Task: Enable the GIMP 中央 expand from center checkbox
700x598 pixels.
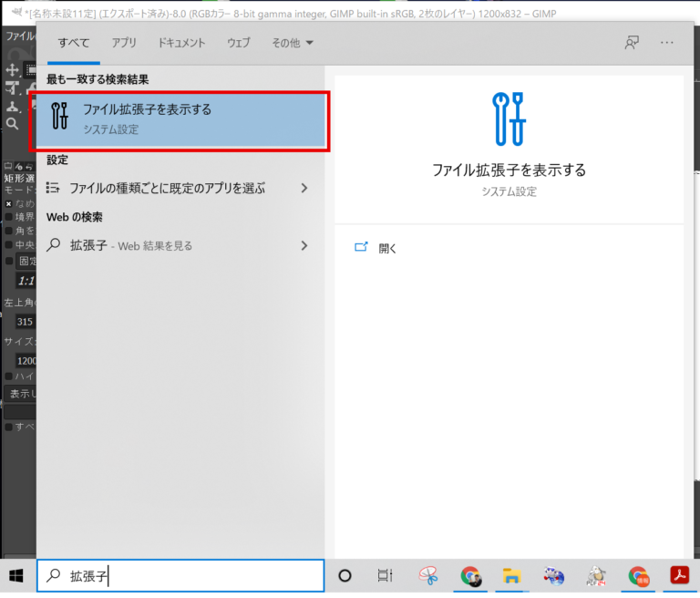Action: (8, 244)
